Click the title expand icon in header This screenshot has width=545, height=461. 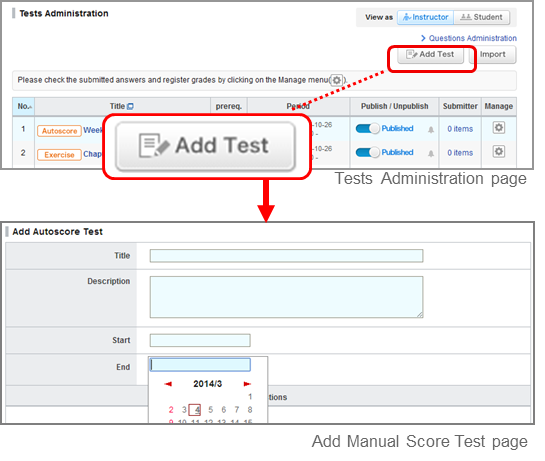(130, 106)
